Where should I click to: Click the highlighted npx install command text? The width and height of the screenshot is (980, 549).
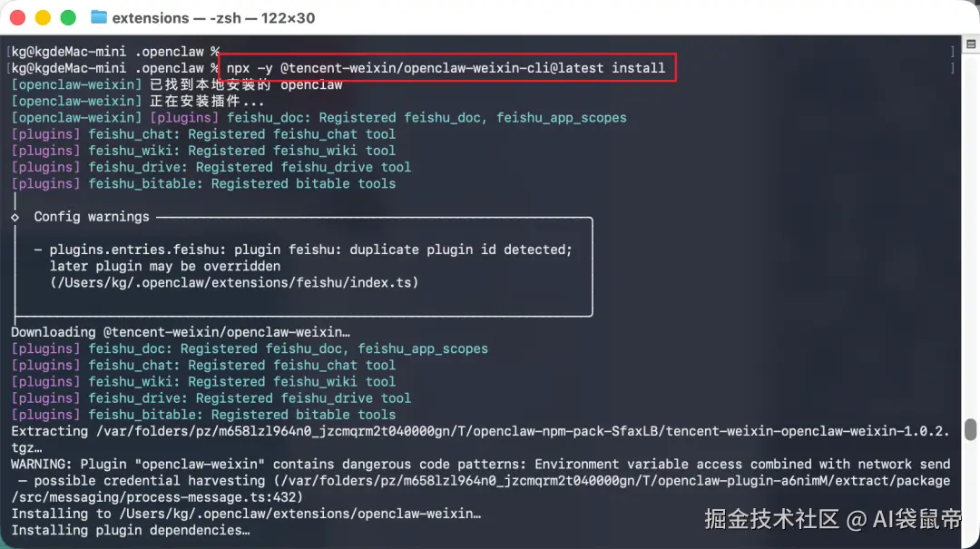click(x=446, y=68)
